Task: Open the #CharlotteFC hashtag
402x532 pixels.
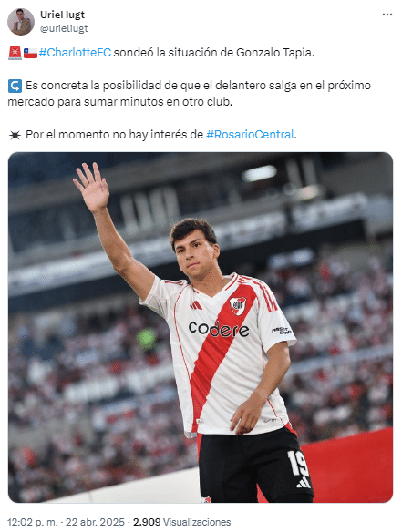Action: (x=75, y=53)
